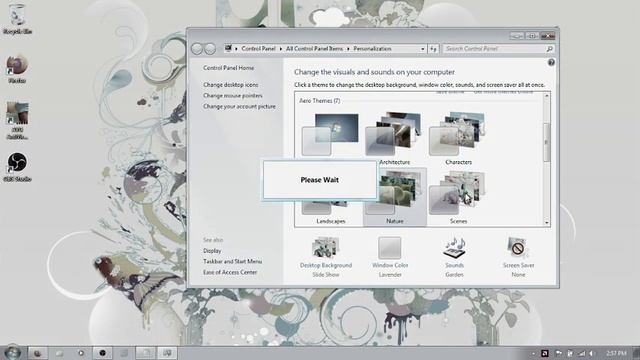
Task: Select the Architecture theme
Action: [x=394, y=139]
